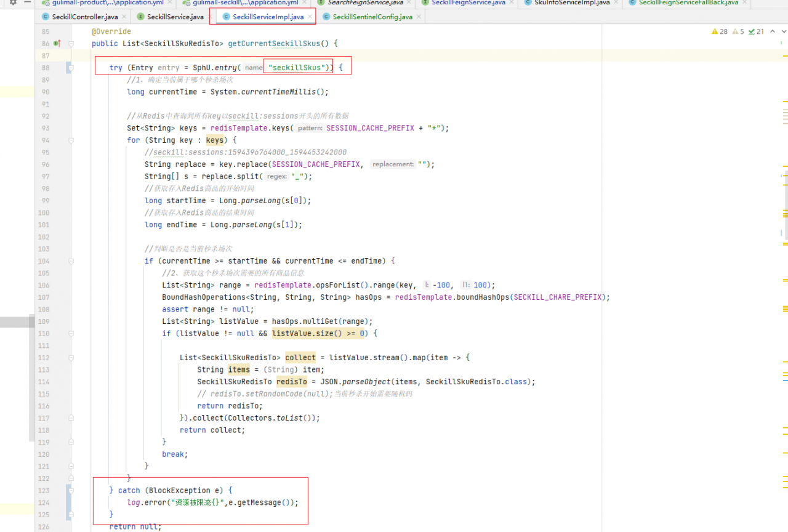
Task: Click the override gutter icon on line 86
Action: [x=56, y=44]
